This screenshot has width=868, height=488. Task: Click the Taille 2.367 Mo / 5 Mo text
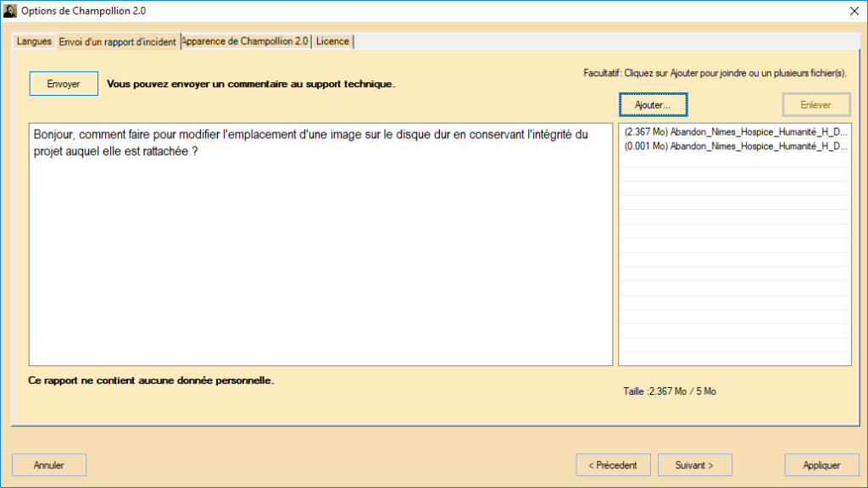click(670, 391)
